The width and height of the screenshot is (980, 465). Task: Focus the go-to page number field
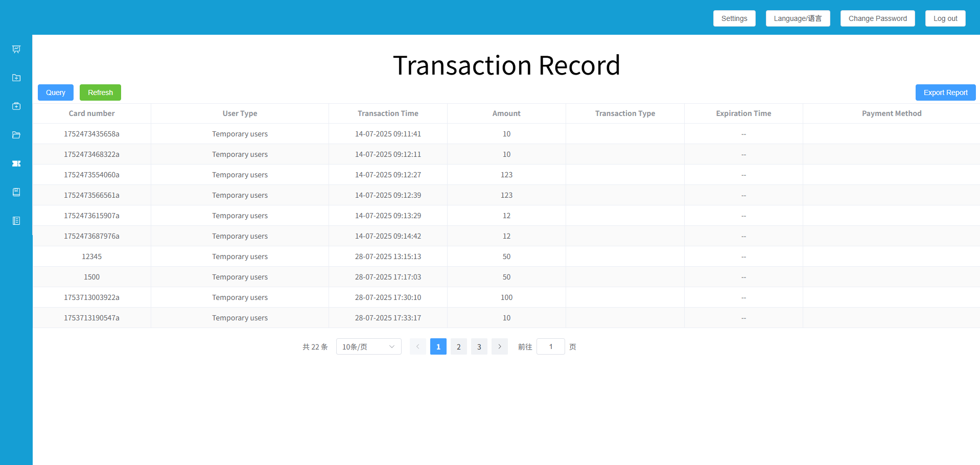tap(550, 346)
